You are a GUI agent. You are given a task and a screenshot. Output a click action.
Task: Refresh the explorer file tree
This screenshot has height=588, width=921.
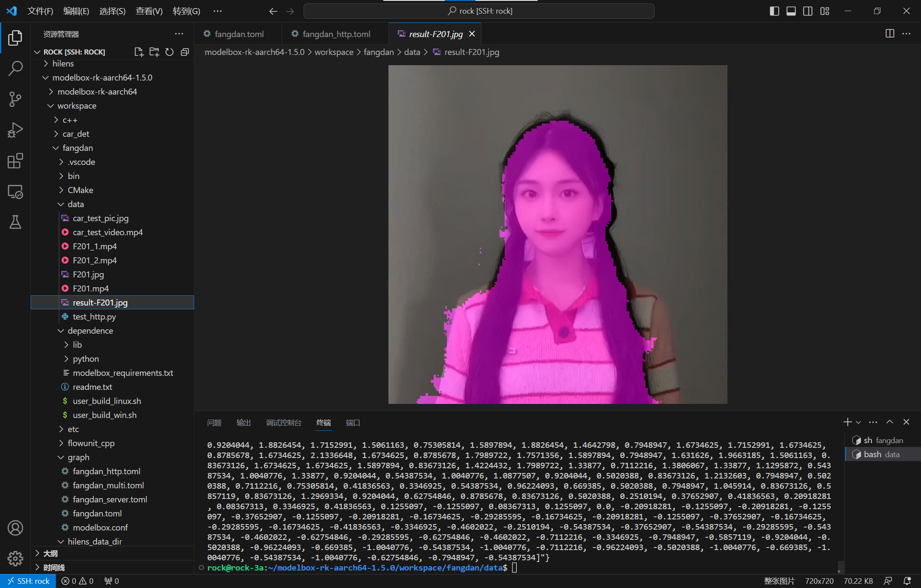[x=169, y=52]
